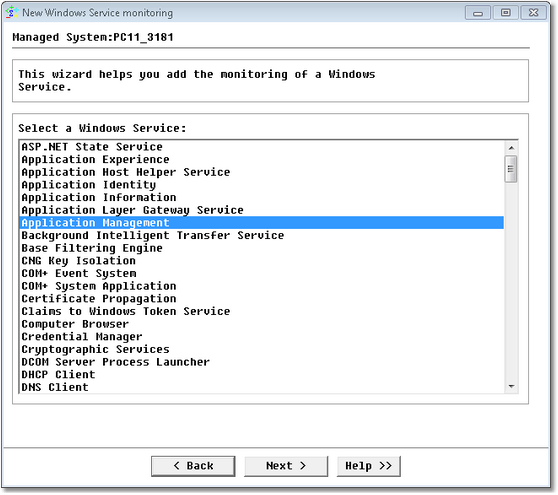Pick COM+ Event System
558x495 pixels.
[262, 273]
